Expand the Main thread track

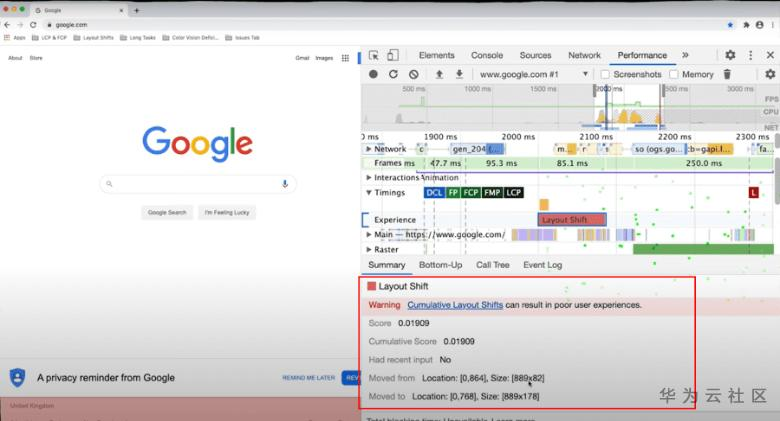[369, 234]
